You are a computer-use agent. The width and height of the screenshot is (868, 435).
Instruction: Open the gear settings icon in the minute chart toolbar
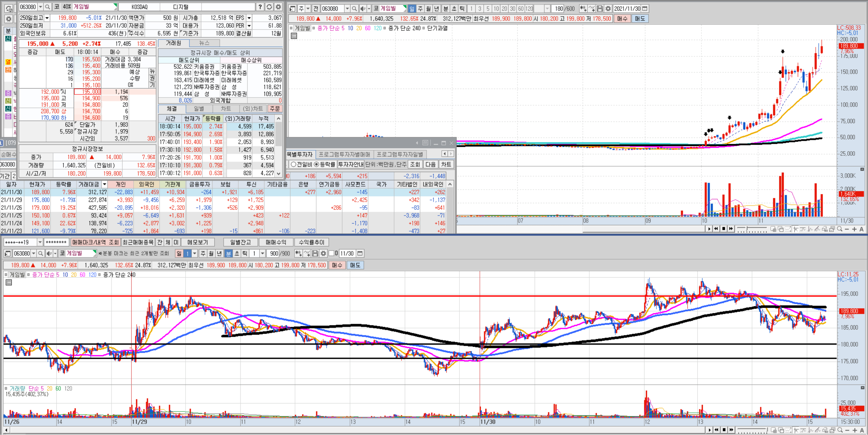[x=323, y=254]
